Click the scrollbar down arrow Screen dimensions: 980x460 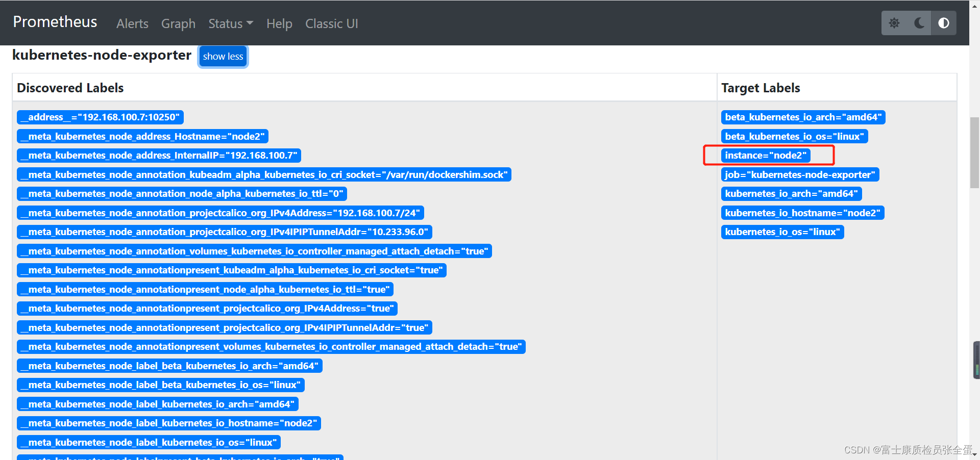(975, 454)
